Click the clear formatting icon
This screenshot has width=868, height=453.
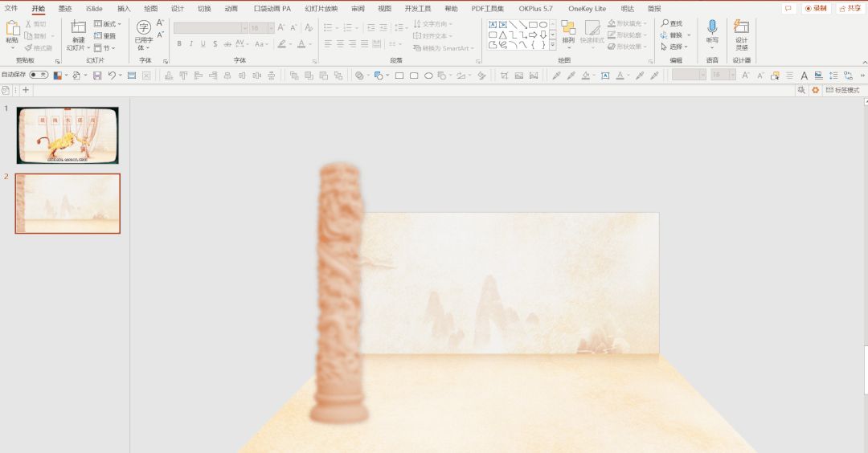[309, 27]
